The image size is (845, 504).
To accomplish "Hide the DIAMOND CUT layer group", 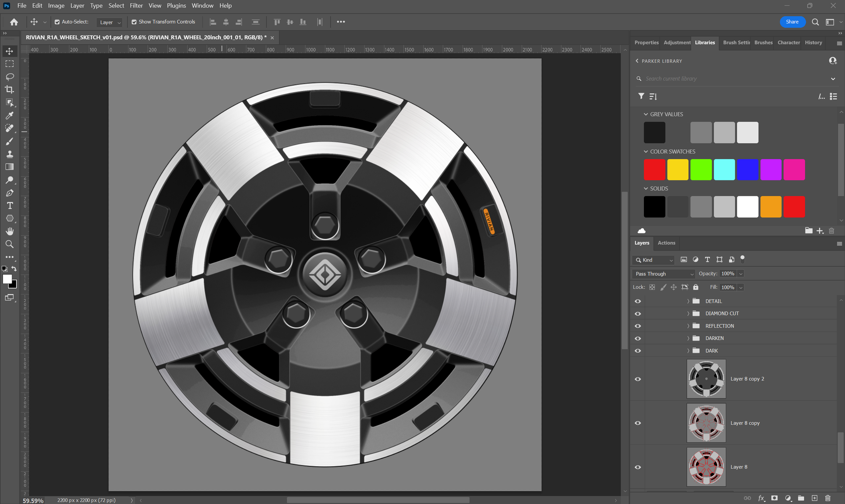I will [638, 313].
